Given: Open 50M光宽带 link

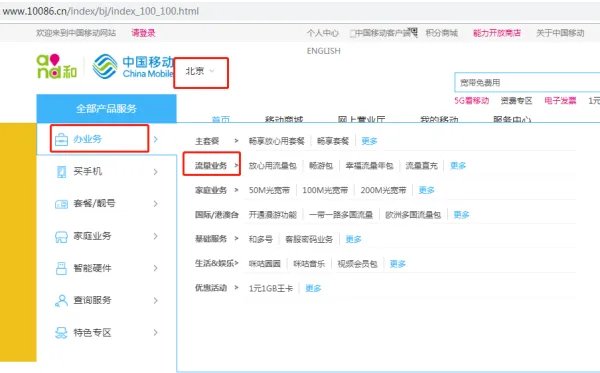Looking at the screenshot, I should coord(269,190).
